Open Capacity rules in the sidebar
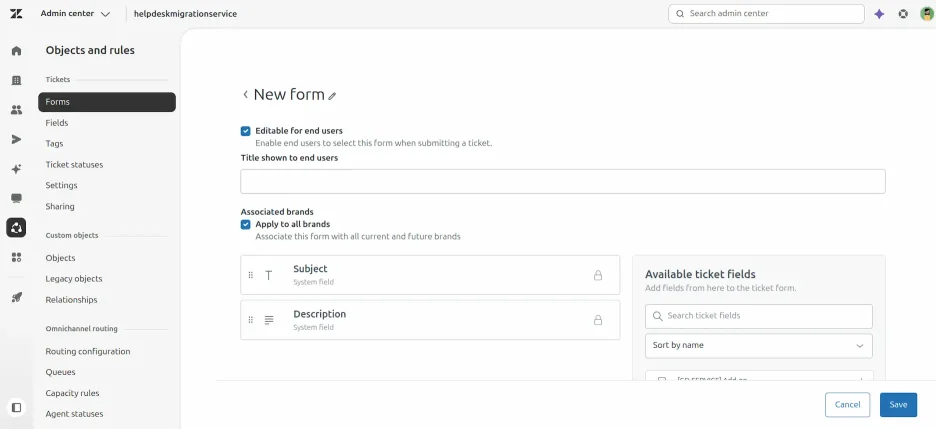The image size is (936, 429). (72, 393)
